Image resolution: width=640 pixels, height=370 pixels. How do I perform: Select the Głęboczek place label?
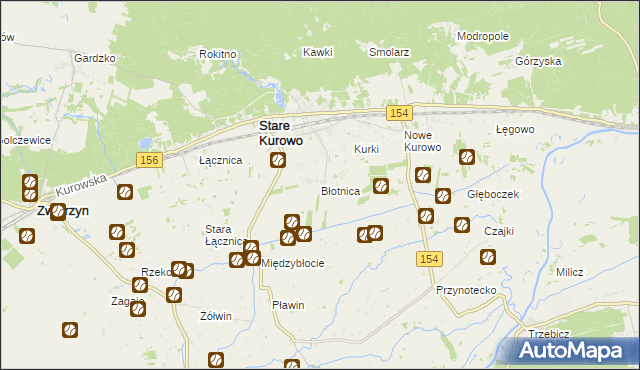[493, 194]
